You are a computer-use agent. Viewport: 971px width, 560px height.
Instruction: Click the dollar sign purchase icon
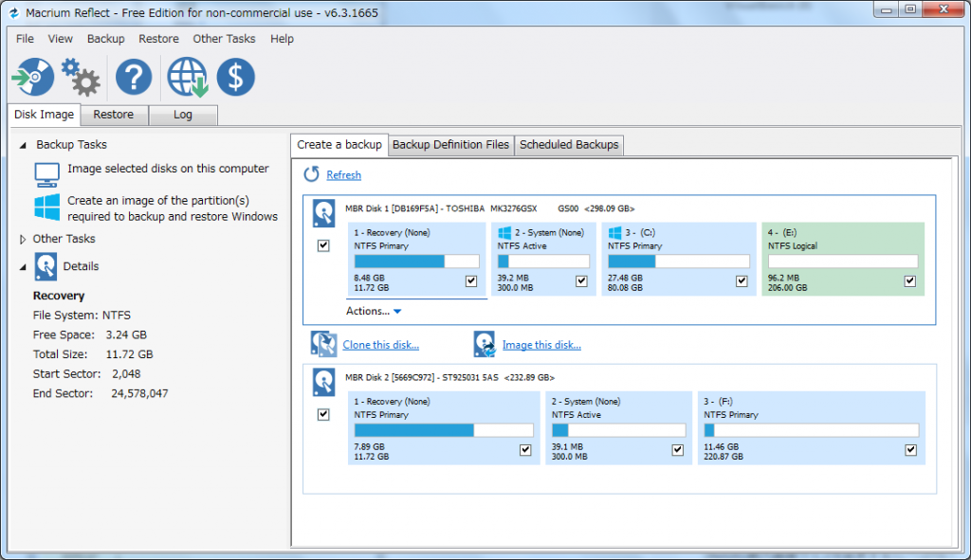[x=235, y=77]
